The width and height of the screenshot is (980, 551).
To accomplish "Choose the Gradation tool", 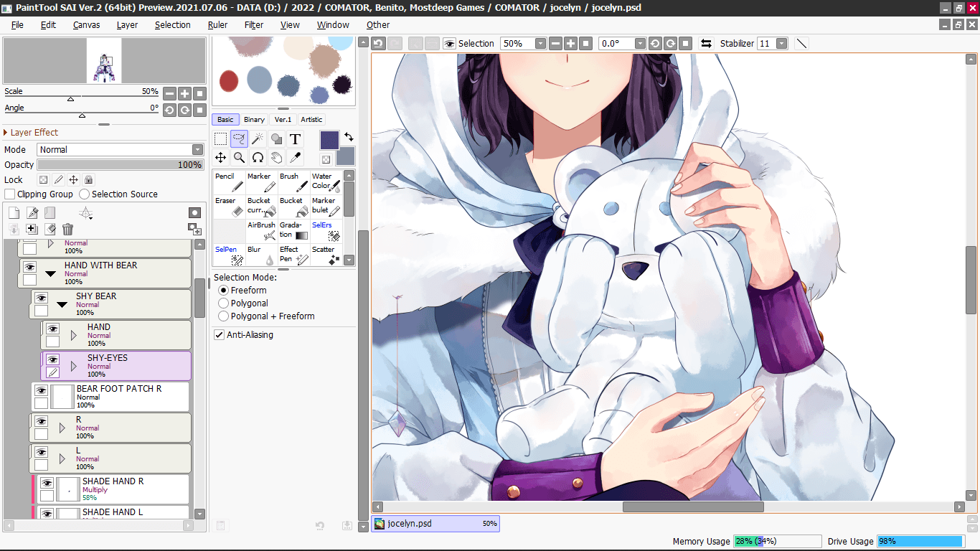I will click(x=293, y=231).
